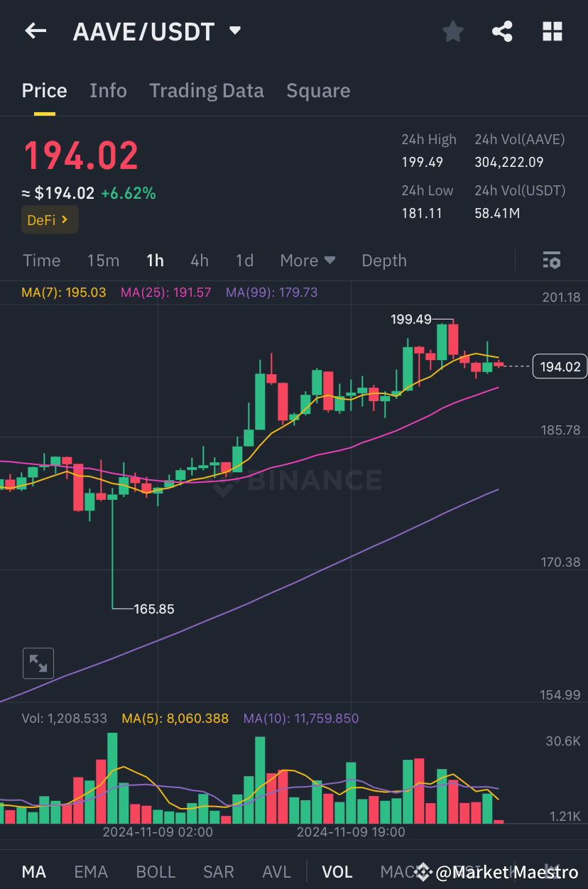Open chart display settings icon beside Depth
The width and height of the screenshot is (588, 889).
point(551,261)
